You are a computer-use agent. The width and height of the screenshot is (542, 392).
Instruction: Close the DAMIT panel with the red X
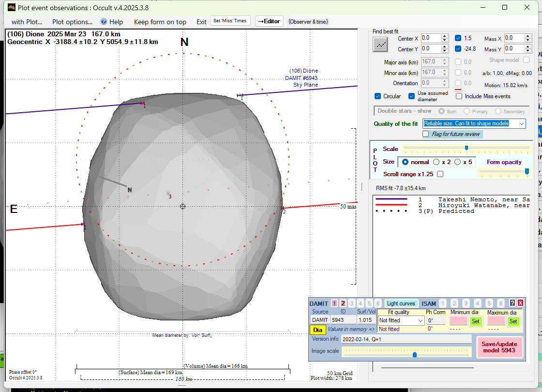[x=520, y=303]
